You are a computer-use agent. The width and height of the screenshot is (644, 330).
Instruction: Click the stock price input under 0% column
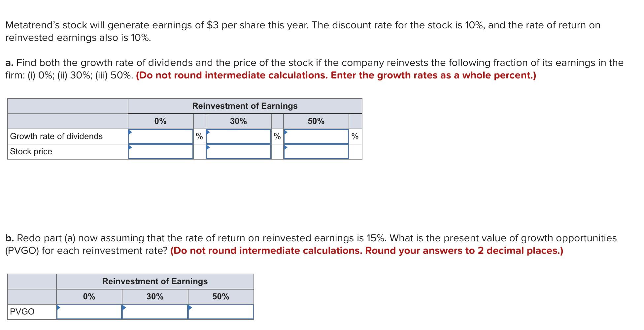pyautogui.click(x=161, y=152)
